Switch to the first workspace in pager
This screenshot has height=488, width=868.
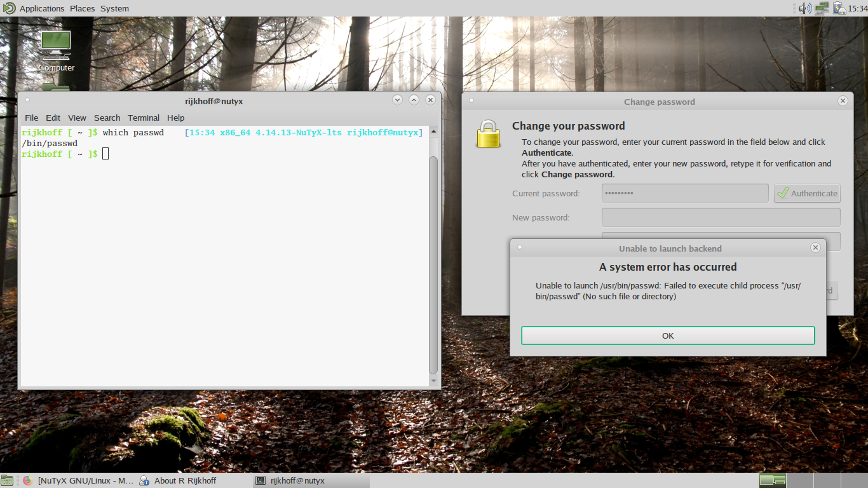773,480
